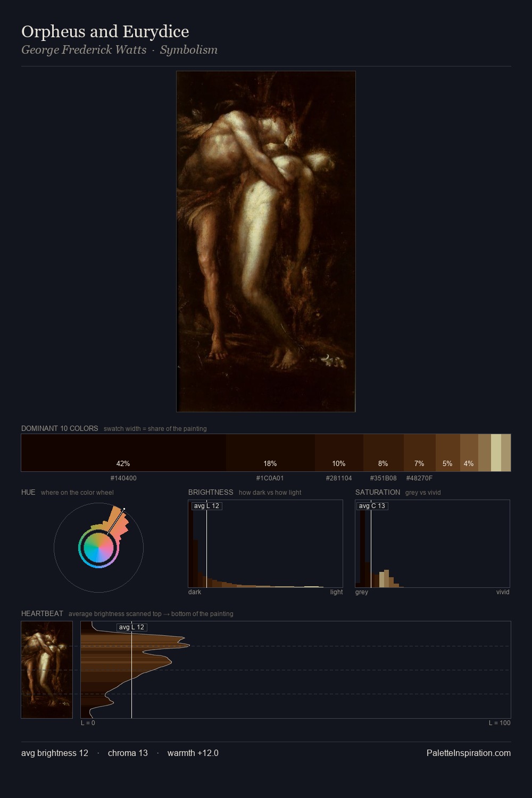Click the 'SATURATION' section heading
532x798 pixels.
click(x=378, y=492)
